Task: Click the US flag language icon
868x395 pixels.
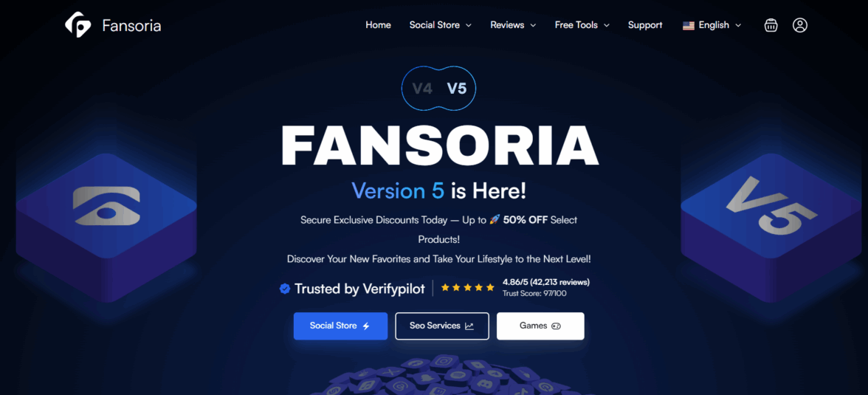Action: tap(689, 26)
